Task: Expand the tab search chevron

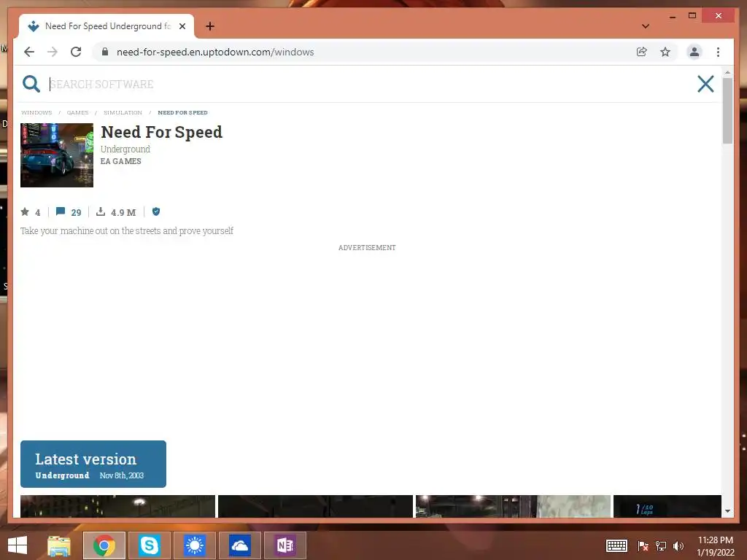Action: [646, 26]
